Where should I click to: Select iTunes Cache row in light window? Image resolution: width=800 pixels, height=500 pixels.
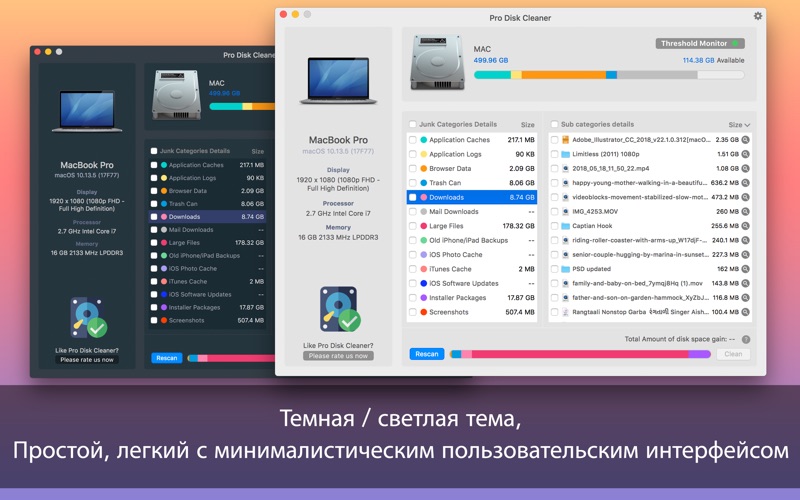point(472,269)
